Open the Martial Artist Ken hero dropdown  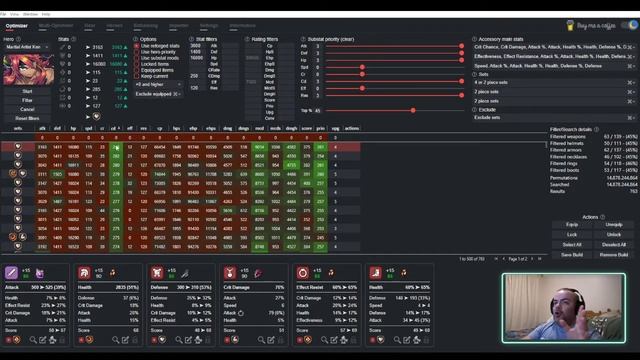[x=27, y=47]
